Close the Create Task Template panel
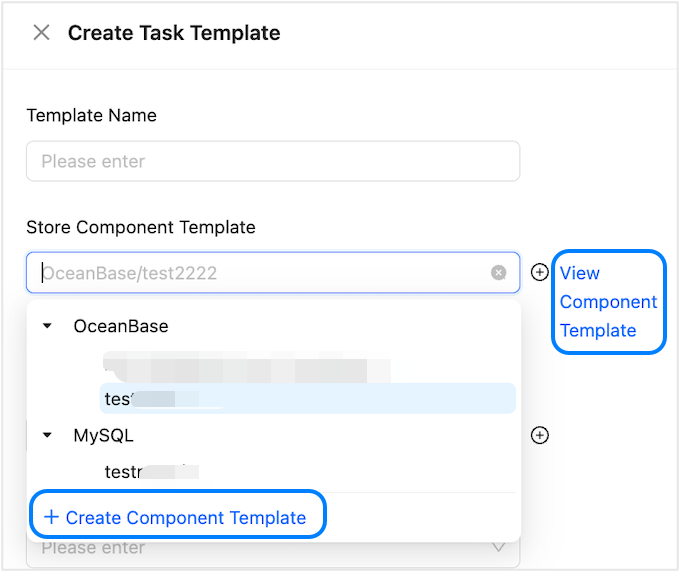The width and height of the screenshot is (680, 572). [41, 33]
